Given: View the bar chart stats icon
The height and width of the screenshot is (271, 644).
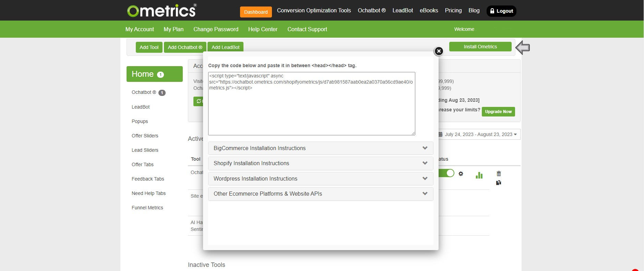Looking at the screenshot, I should 479,175.
